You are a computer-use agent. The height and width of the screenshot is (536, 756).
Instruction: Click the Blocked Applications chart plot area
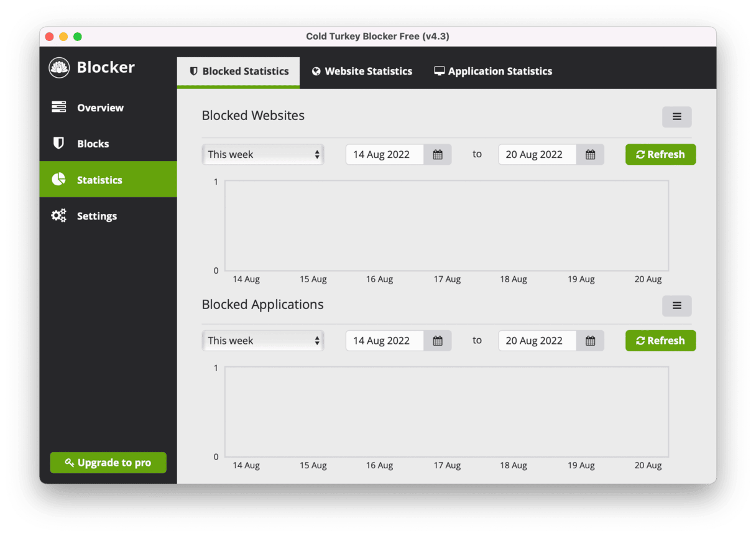446,412
